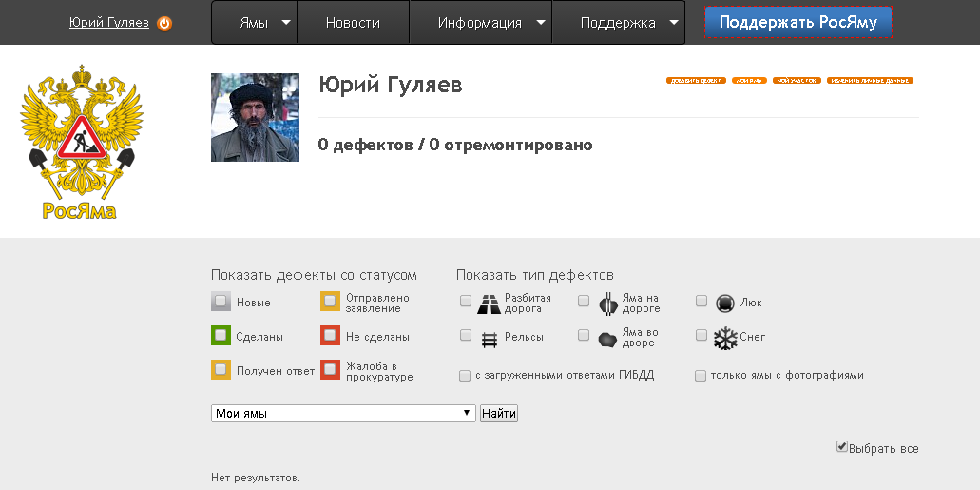
Task: Toggle the Отправлено заявление status checkbox
Action: (x=330, y=302)
